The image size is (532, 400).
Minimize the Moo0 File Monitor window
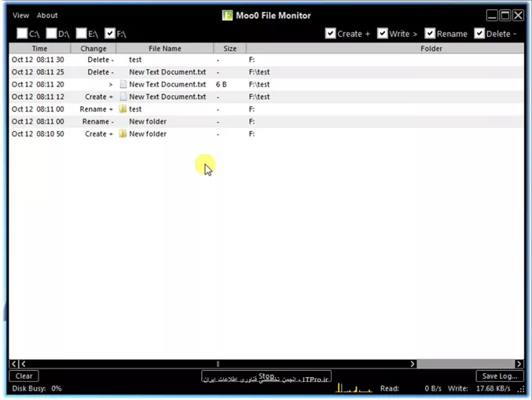tap(492, 15)
